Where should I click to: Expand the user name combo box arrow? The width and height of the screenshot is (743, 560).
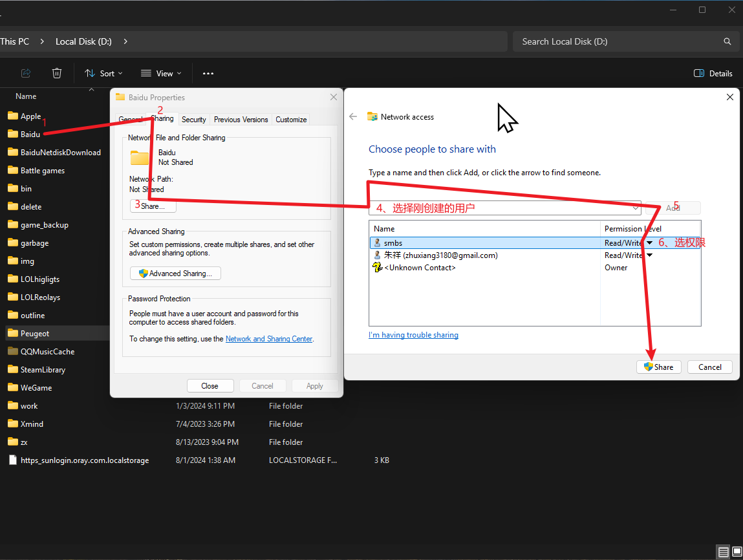[635, 208]
